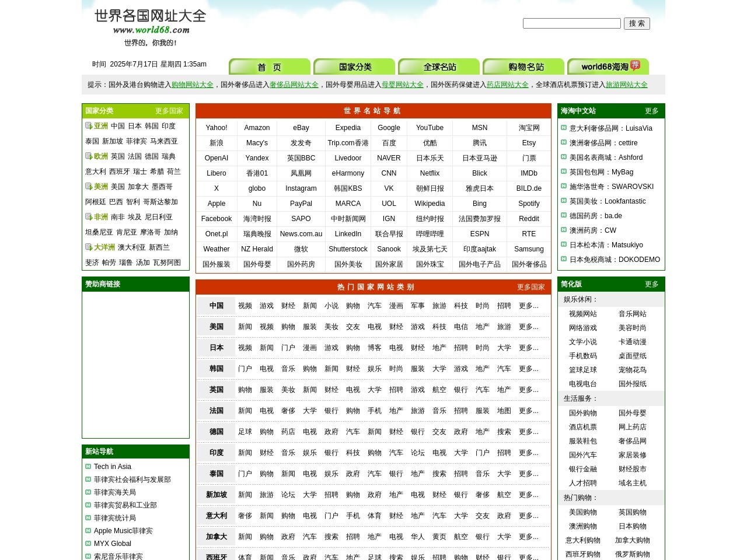Screen dimensions: 747x560
Task: Open the 淘宝网 link
Action: (x=529, y=127)
